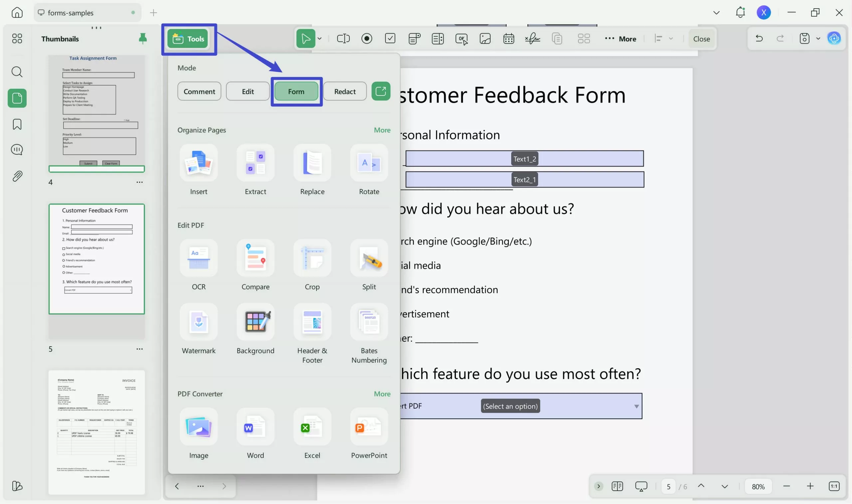Select the text field form tool
This screenshot has height=504, width=852.
tap(343, 38)
